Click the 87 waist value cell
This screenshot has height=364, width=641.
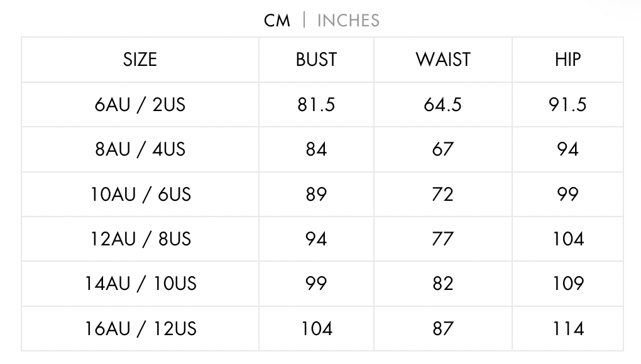pyautogui.click(x=442, y=328)
